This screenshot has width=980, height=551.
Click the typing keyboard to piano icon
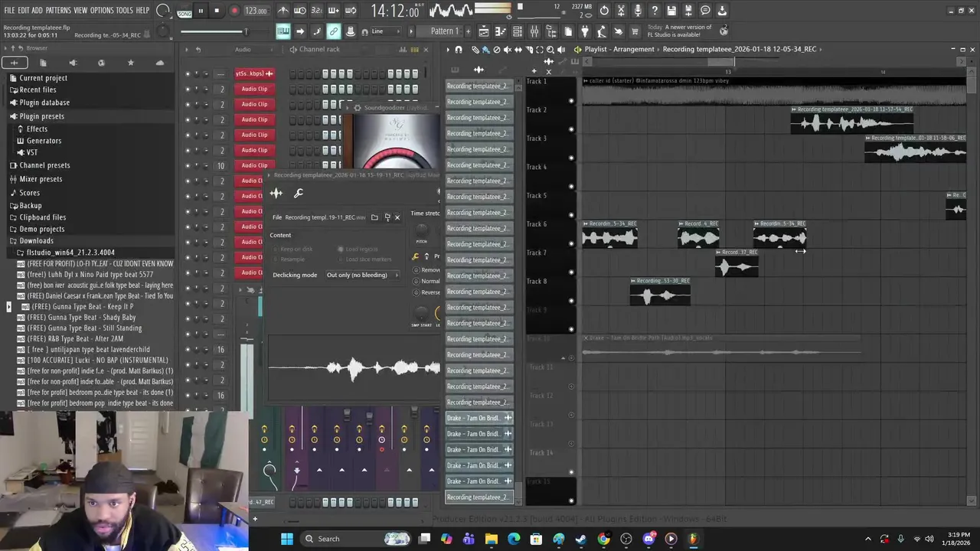283,31
